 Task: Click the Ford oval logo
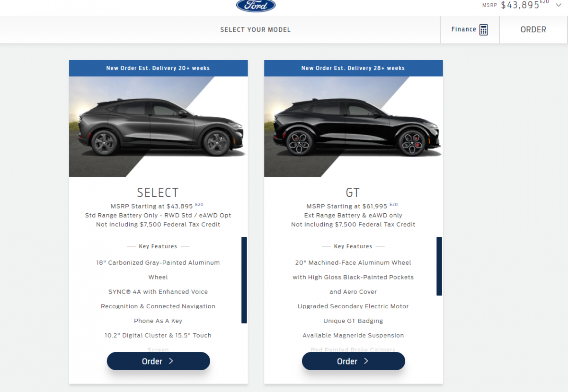pyautogui.click(x=256, y=5)
